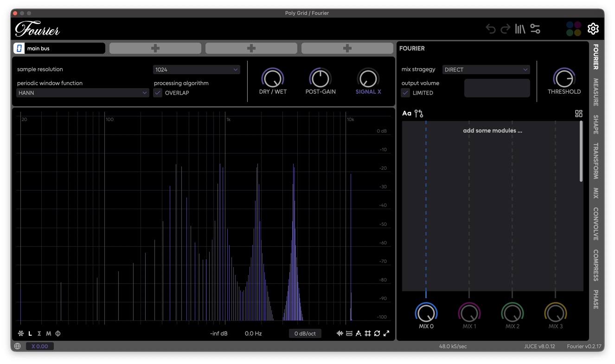This screenshot has height=364, width=615.
Task: Click the refresh cycle icon below spectrum
Action: [377, 333]
